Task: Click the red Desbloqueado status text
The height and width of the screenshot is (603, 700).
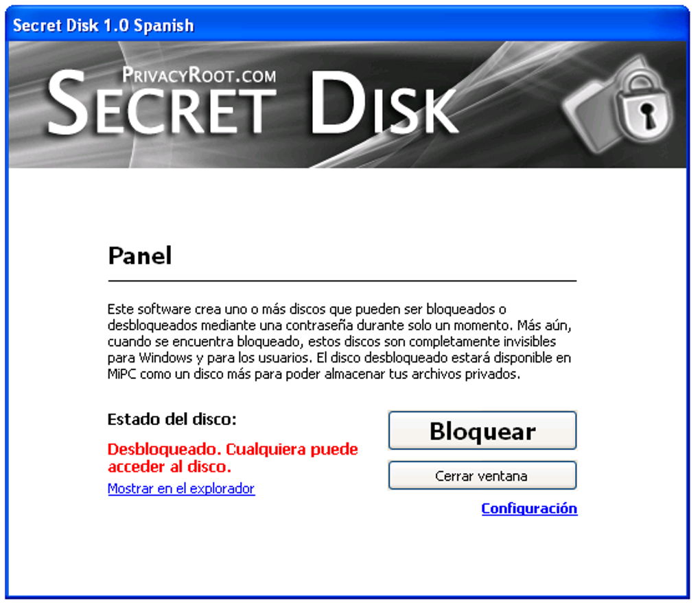Action: [x=164, y=449]
